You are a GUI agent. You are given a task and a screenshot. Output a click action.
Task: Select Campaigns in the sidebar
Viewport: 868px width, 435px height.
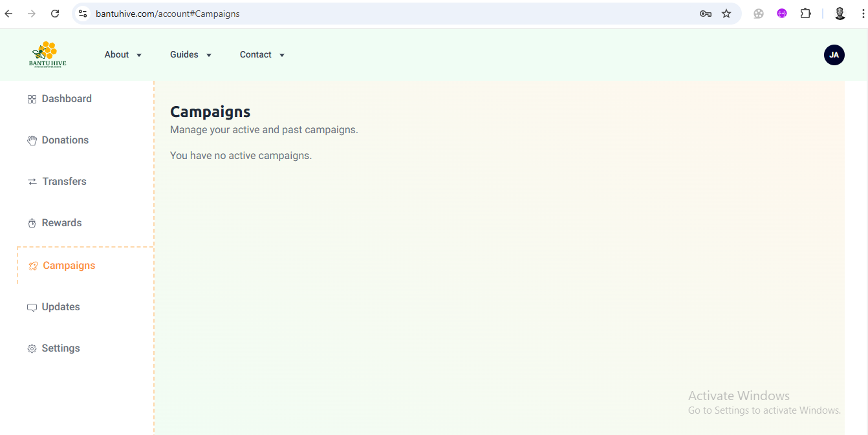pos(69,266)
